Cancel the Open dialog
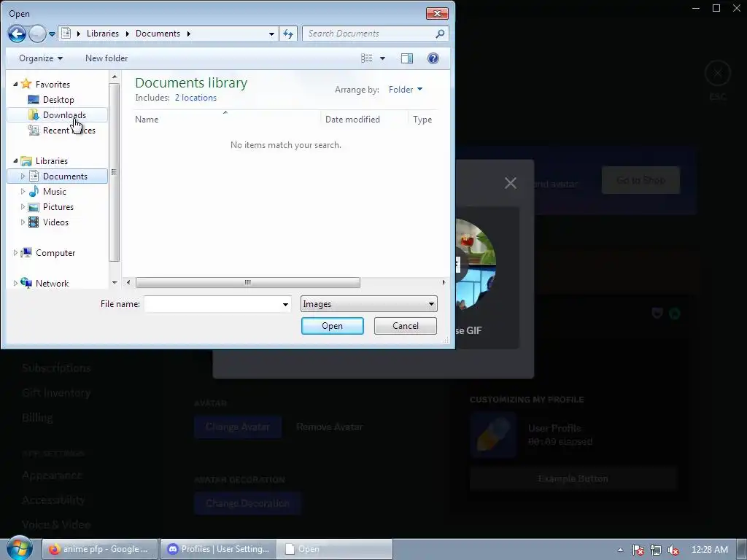The width and height of the screenshot is (747, 560). point(406,326)
